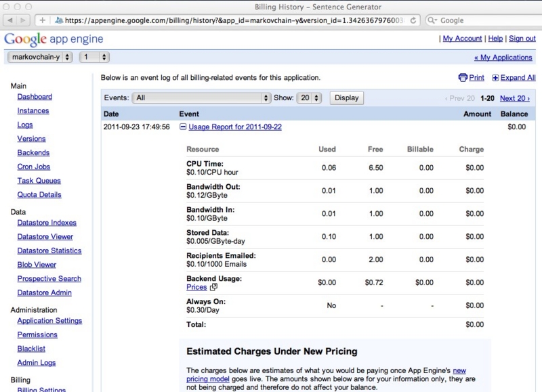The height and width of the screenshot is (392, 542).
Task: Open the Show count dropdown set to 20
Action: click(309, 97)
